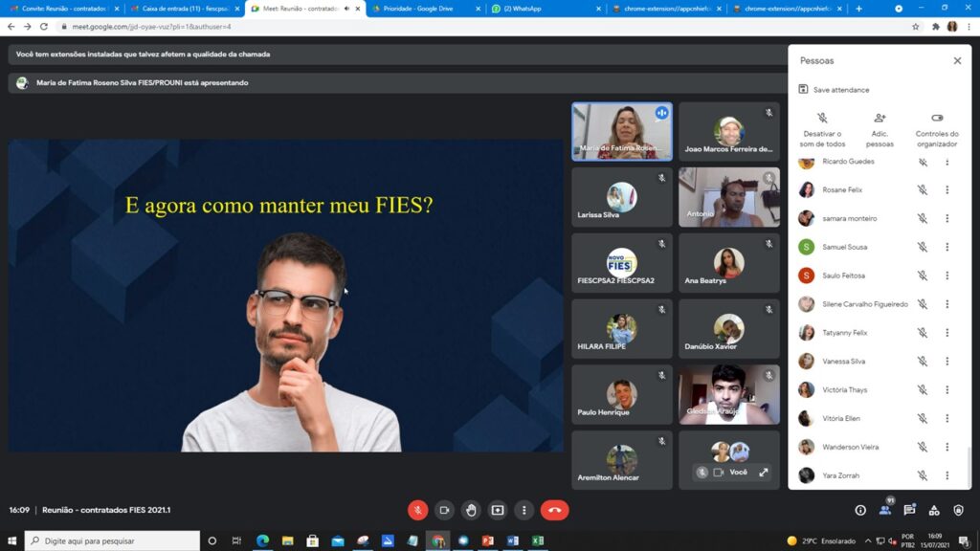Switch to Convite: Reunião browser tab

[x=62, y=9]
